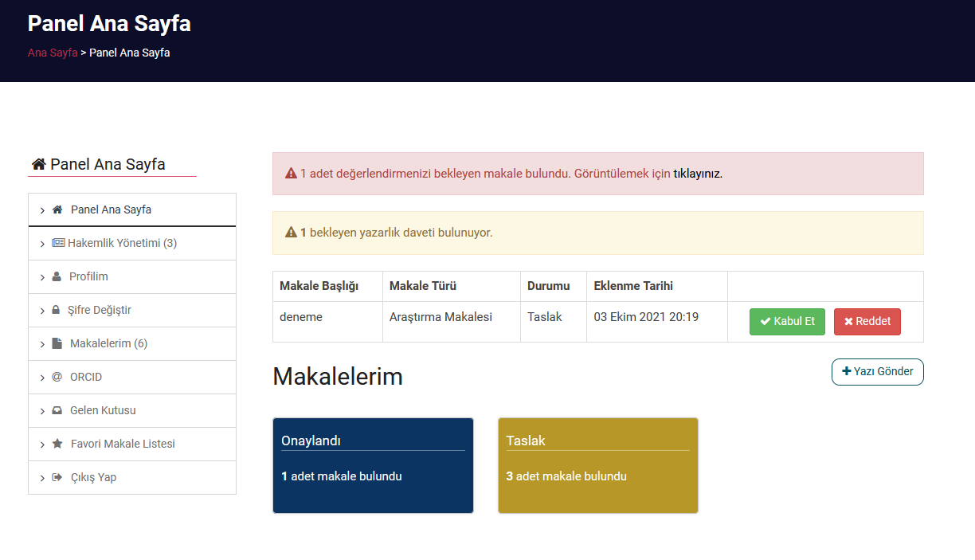Open Makalelerim (6) from sidebar
Image resolution: width=975 pixels, height=560 pixels.
click(x=132, y=343)
